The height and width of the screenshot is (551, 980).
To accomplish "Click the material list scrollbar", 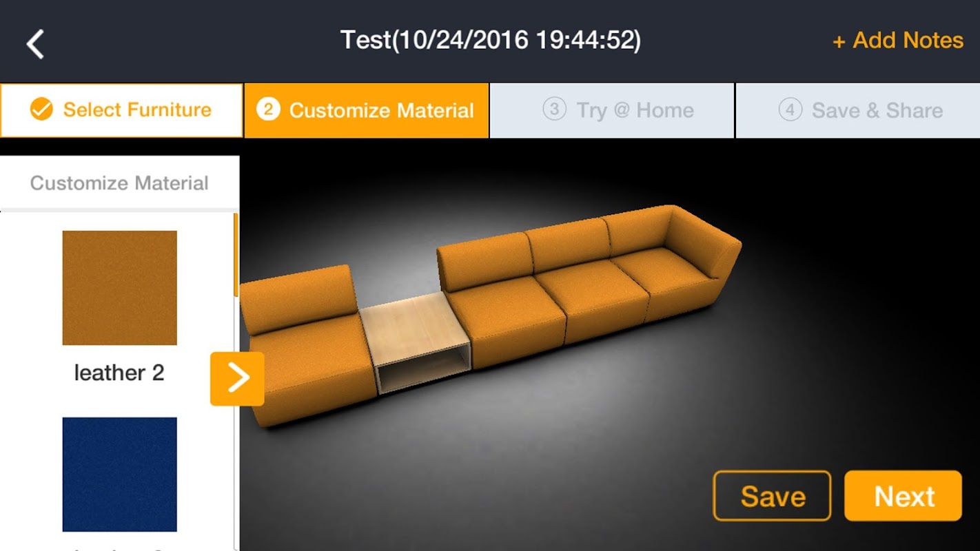I will (x=236, y=255).
